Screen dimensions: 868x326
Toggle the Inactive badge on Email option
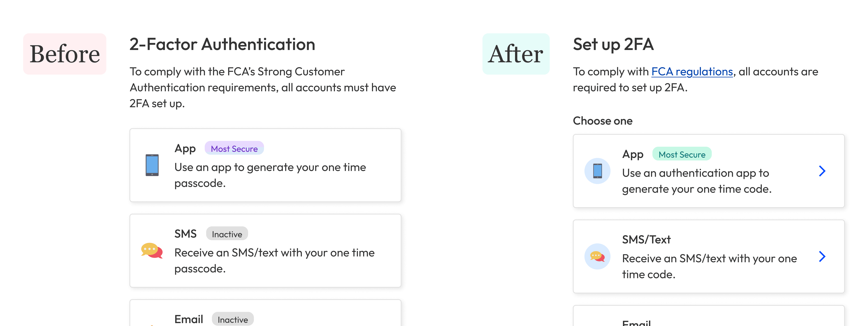(232, 319)
